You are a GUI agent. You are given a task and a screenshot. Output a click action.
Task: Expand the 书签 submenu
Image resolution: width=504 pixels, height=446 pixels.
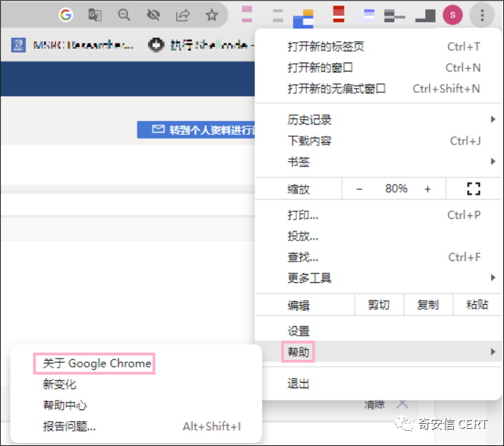pyautogui.click(x=377, y=162)
